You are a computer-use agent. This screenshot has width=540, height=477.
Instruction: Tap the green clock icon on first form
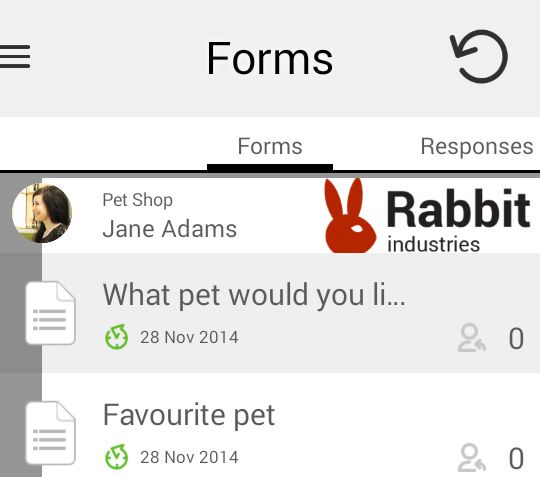point(116,337)
